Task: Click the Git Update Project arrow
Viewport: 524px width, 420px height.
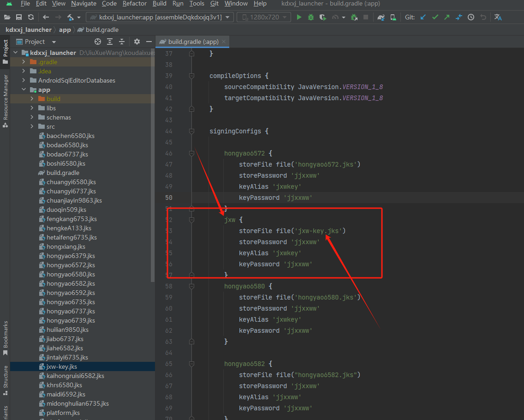Action: click(423, 17)
